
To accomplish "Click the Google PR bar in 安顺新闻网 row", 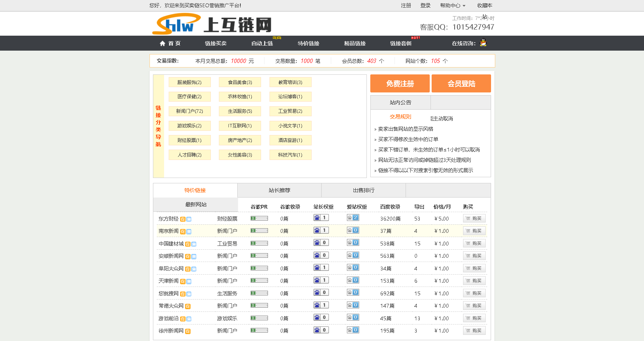I will click(x=259, y=255).
